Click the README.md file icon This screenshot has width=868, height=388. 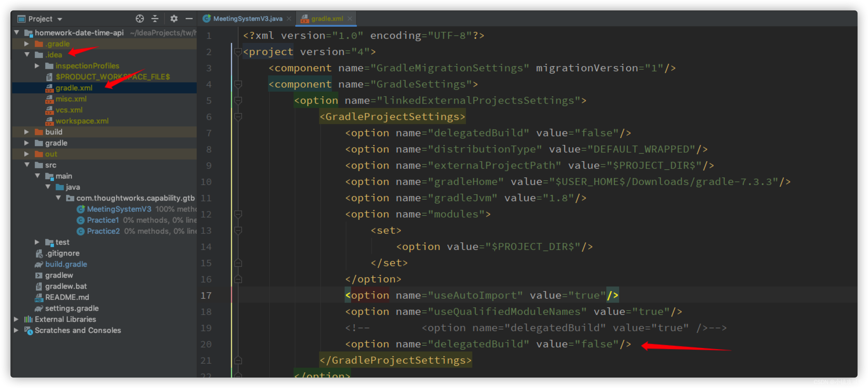pos(39,297)
